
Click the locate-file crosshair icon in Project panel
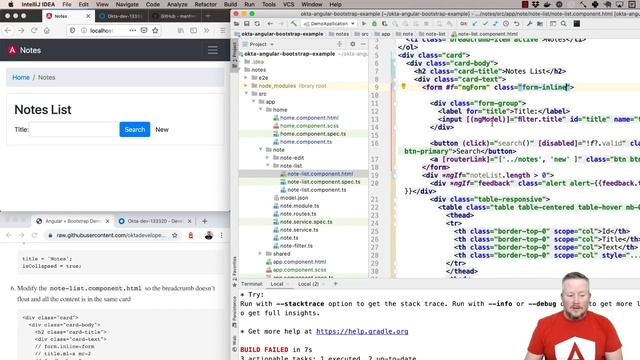tap(339, 44)
